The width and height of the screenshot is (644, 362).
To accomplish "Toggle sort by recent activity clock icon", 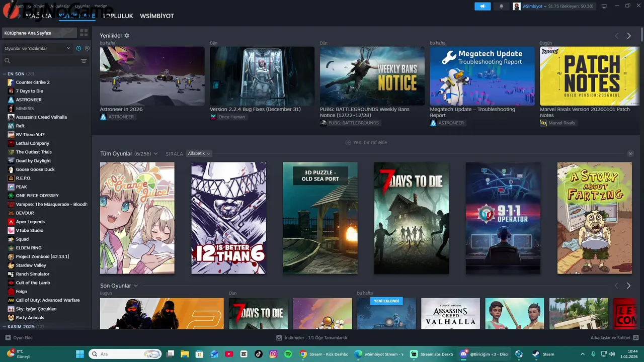I will tap(78, 48).
